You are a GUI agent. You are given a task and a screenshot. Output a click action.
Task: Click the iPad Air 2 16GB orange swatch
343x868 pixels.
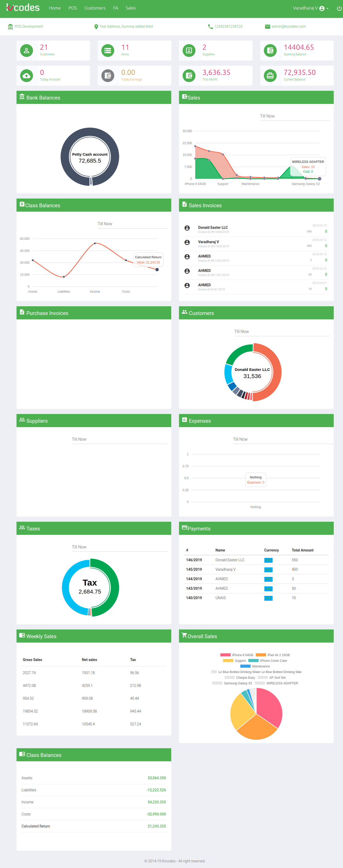coord(261,655)
